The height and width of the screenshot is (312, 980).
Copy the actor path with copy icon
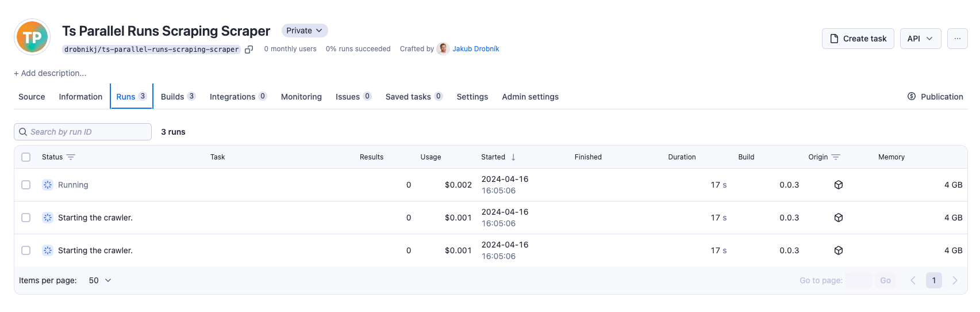pos(249,50)
